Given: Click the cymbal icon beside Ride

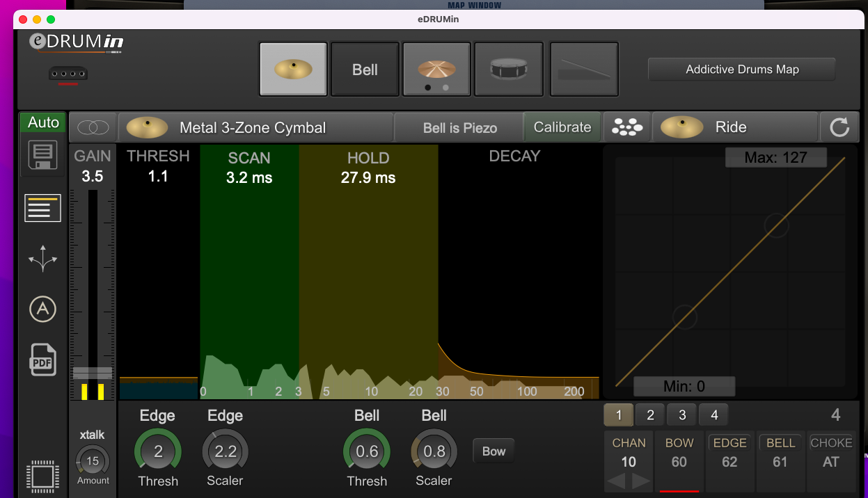Looking at the screenshot, I should click(x=681, y=127).
